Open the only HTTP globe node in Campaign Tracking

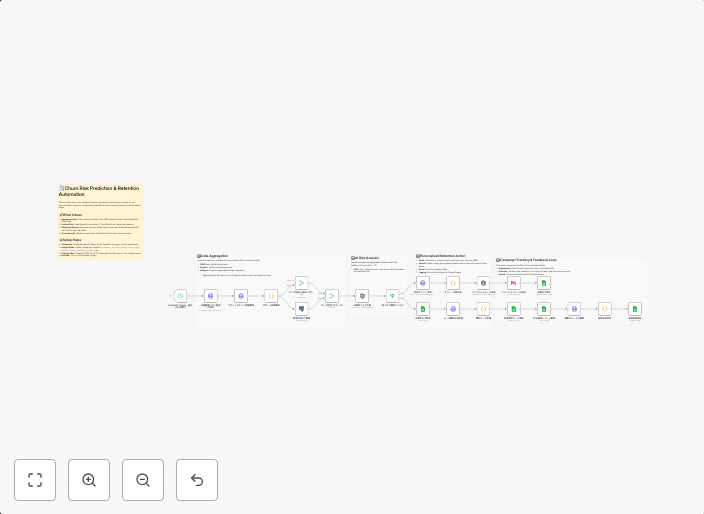click(x=574, y=309)
